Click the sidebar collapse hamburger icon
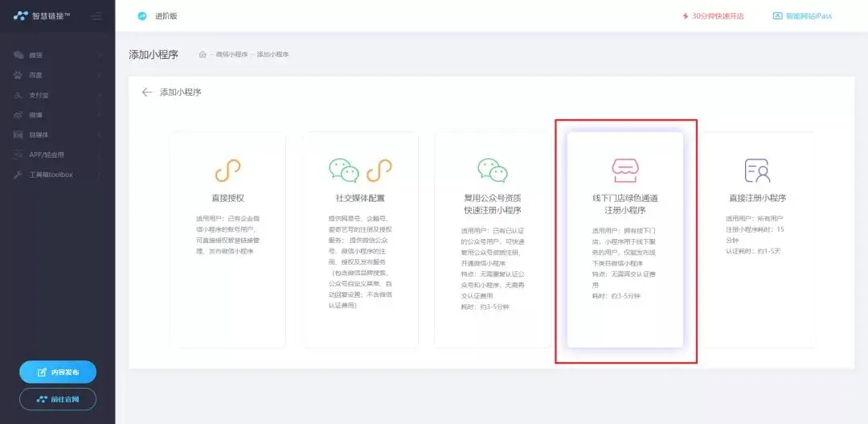Screen dimensions: 868x424 pyautogui.click(x=96, y=16)
